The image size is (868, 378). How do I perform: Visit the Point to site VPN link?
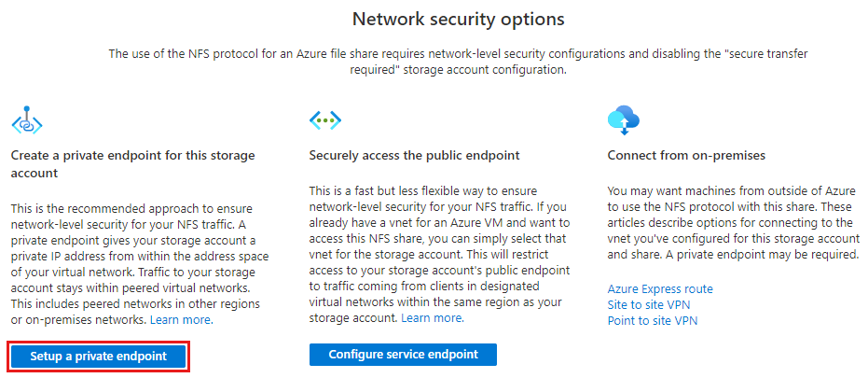point(652,320)
